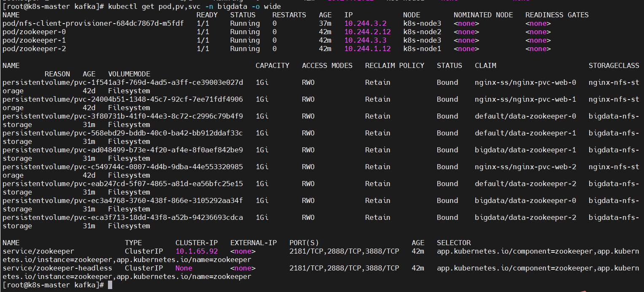Select pod IP address 10.244.1.12
The height and width of the screenshot is (292, 644).
pos(367,49)
